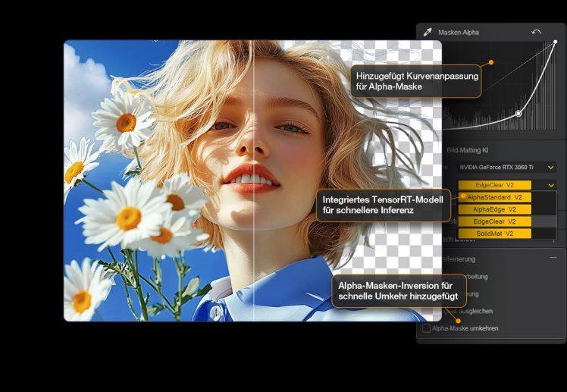This screenshot has height=392, width=567.
Task: Click the yellow chevron of the GPU selector
Action: pos(551,167)
